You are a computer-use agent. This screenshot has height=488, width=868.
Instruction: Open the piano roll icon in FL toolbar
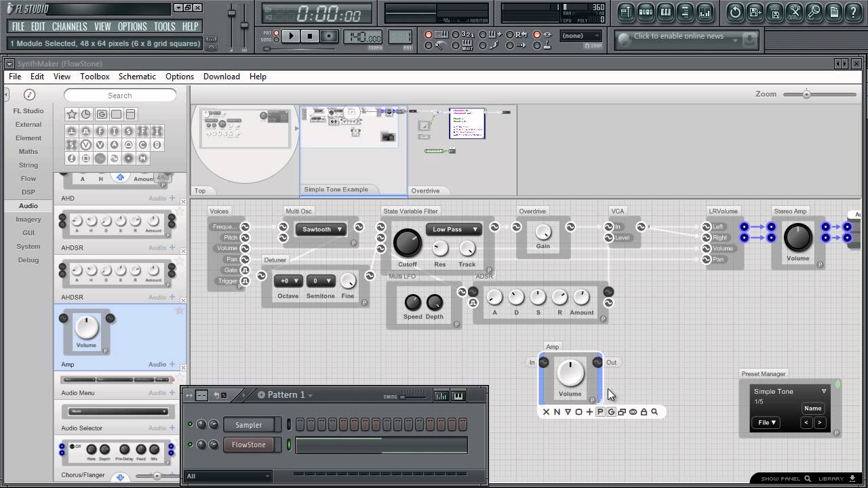[666, 12]
